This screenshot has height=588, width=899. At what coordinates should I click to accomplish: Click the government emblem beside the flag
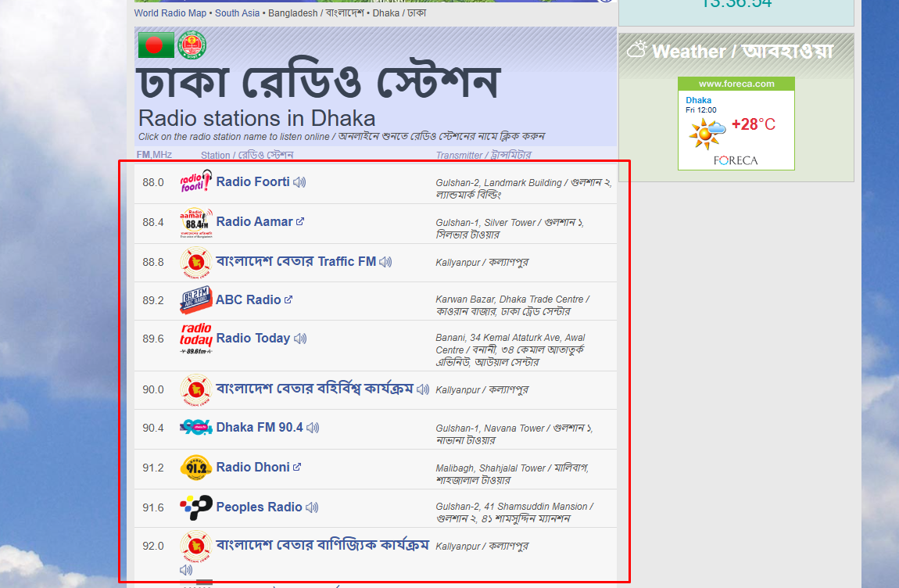192,45
